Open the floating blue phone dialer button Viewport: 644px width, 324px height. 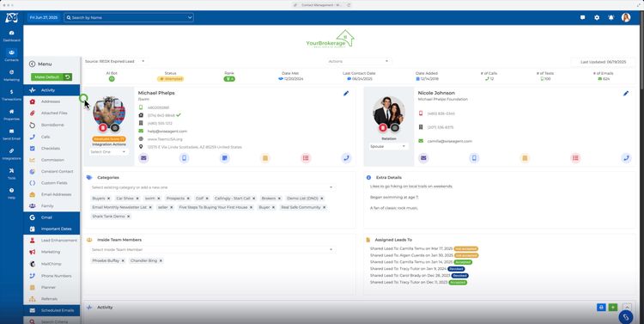point(626,316)
